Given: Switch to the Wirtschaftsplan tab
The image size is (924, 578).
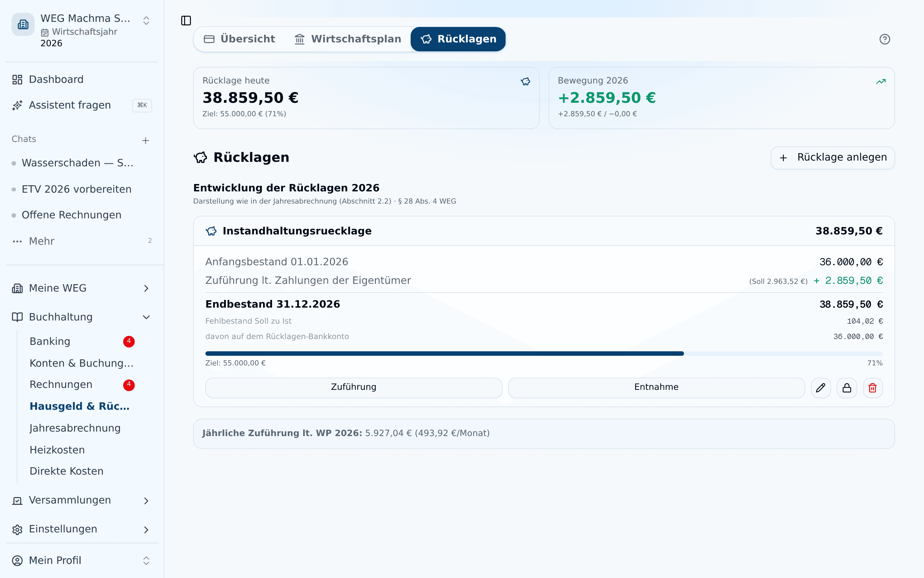Looking at the screenshot, I should click(348, 39).
